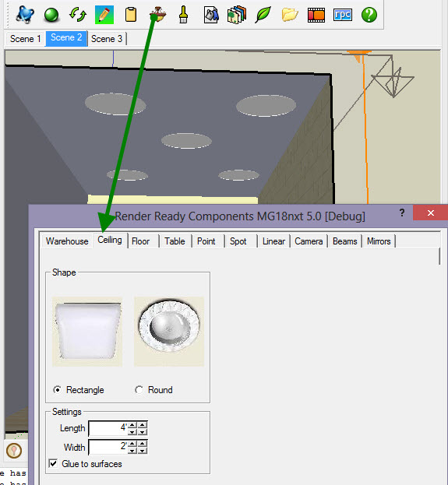Increase Length with second up arrow
Viewport: 448px width, 485px height.
click(x=143, y=425)
